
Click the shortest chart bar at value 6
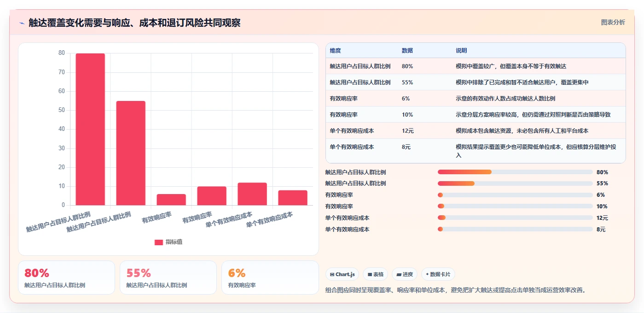click(171, 200)
